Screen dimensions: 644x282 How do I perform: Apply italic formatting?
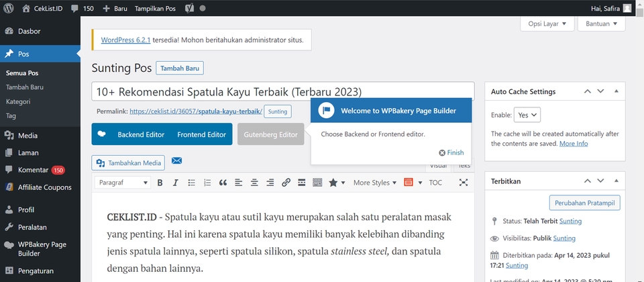pos(175,183)
